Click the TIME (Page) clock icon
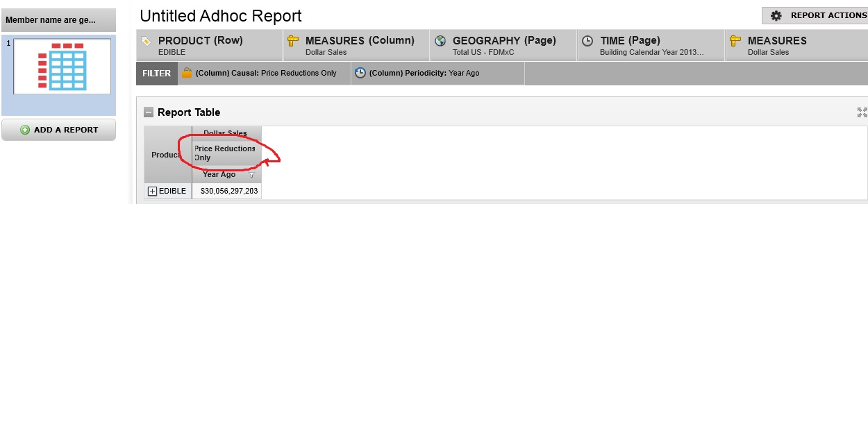Screen dimensions: 868x426 tap(587, 41)
